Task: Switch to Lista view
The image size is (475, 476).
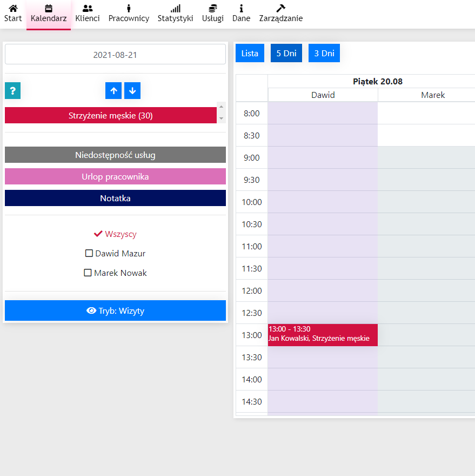Action: point(250,53)
